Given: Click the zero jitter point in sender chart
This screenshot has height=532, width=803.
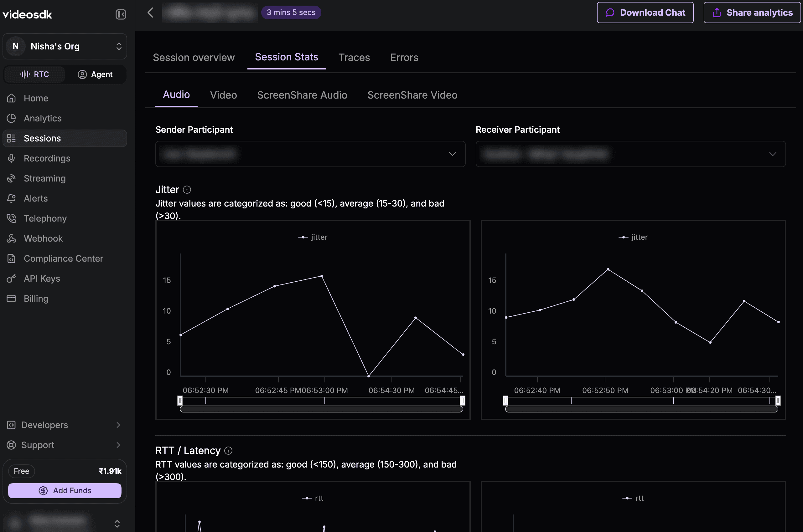Looking at the screenshot, I should [369, 376].
